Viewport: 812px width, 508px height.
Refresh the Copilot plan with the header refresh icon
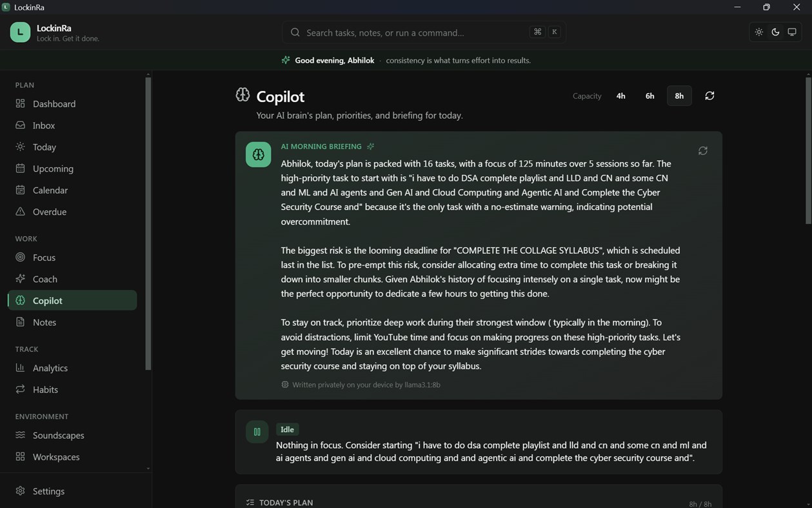709,96
